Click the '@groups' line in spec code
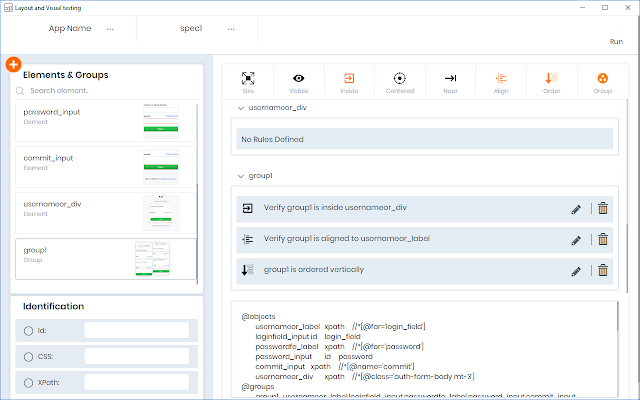This screenshot has width=640, height=400. point(258,387)
